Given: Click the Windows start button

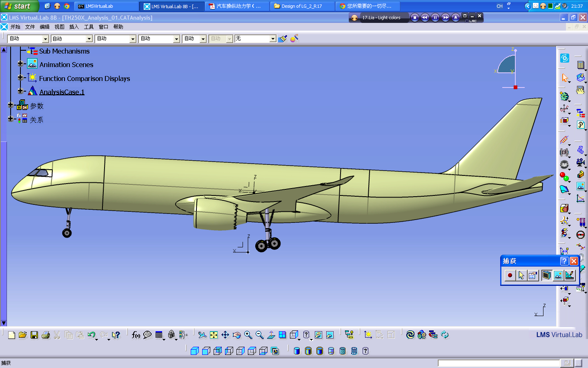Looking at the screenshot, I should [19, 6].
